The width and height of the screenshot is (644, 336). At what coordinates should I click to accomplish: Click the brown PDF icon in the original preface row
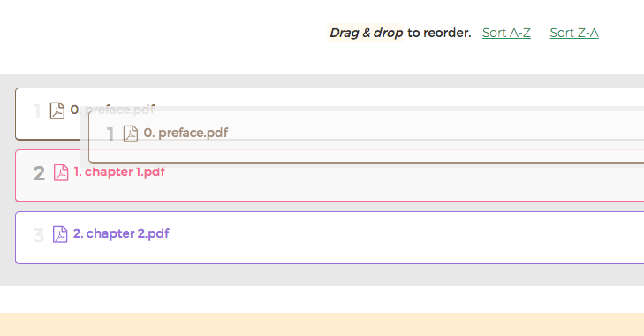[57, 111]
